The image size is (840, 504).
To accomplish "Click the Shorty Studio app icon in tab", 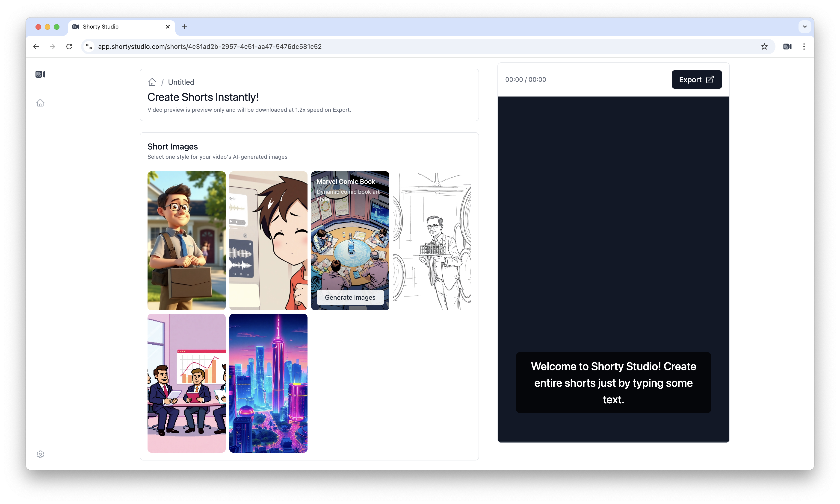I will pyautogui.click(x=76, y=26).
